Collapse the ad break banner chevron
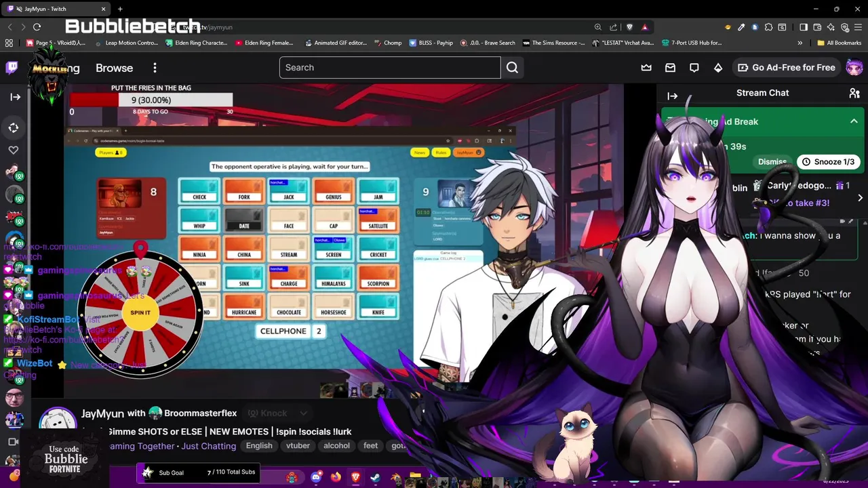 point(854,121)
